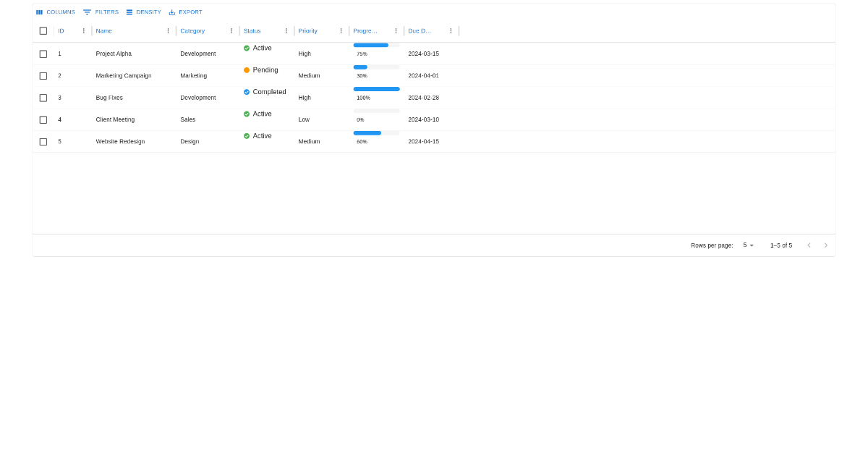Viewport: 868px width, 456px height.
Task: Click the Export download icon
Action: click(172, 12)
